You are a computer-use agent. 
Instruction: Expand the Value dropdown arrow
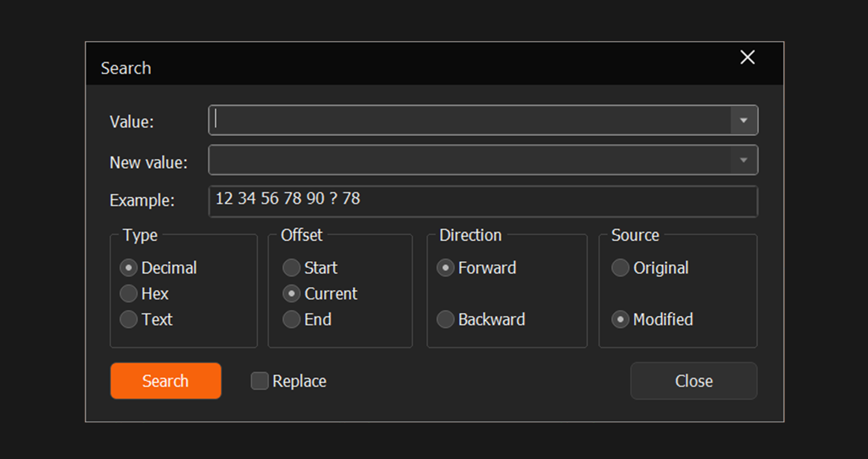point(743,120)
